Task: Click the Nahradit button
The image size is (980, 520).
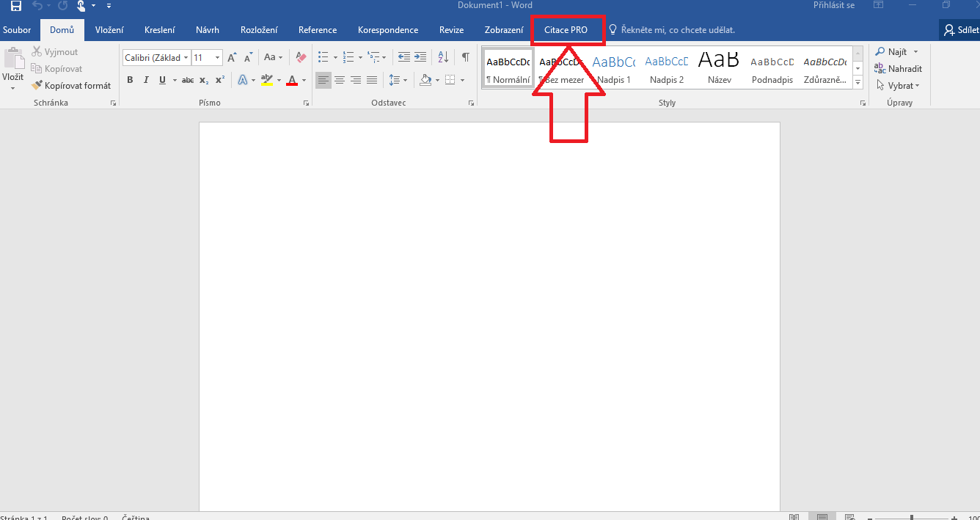Action: tap(899, 69)
